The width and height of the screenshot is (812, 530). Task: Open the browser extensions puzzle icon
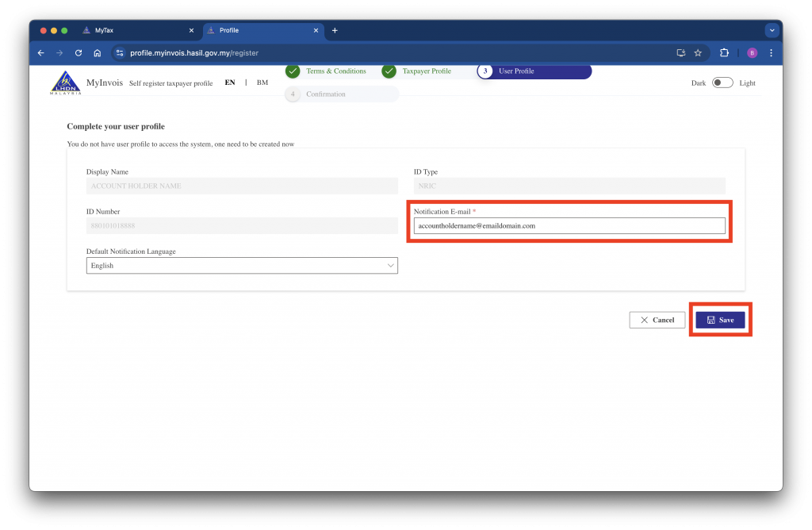pos(724,53)
